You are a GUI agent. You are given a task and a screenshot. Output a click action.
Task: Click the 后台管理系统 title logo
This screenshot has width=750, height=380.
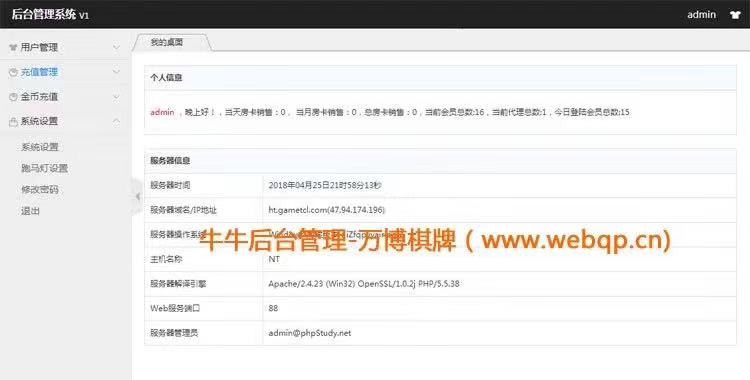point(50,14)
